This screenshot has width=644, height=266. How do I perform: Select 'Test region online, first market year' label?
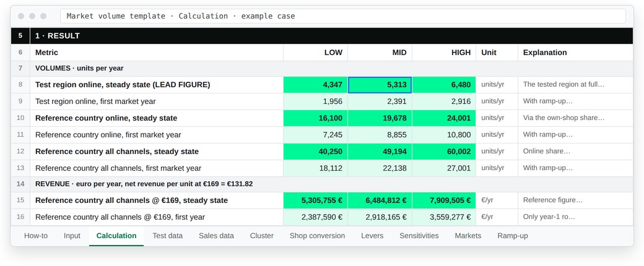point(157,101)
